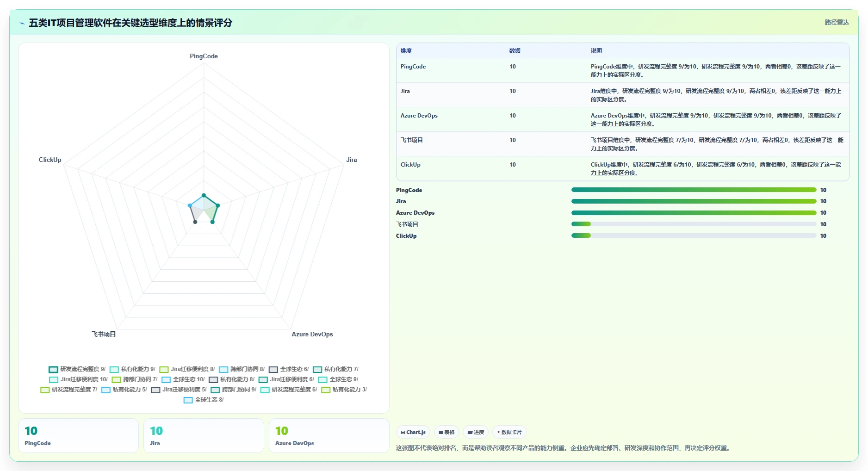Viewport: 868px width, 471px height.
Task: Click legend item 跨部门协同 9/
Action: [233, 390]
